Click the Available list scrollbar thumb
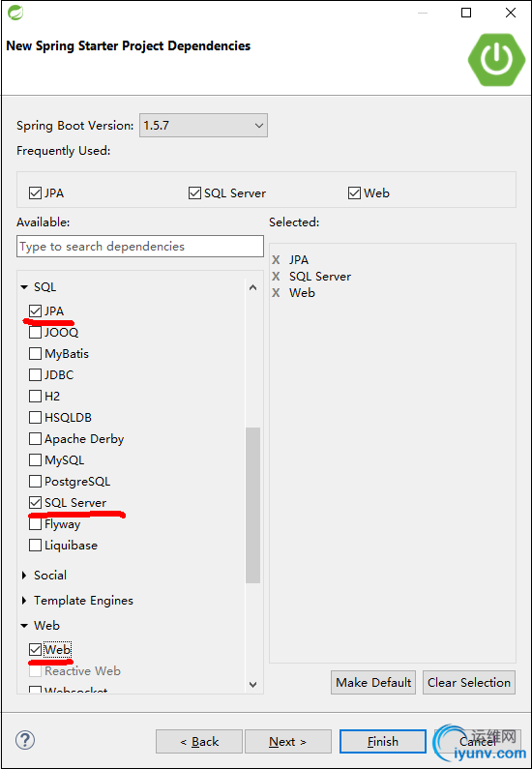This screenshot has width=532, height=769. (x=253, y=505)
